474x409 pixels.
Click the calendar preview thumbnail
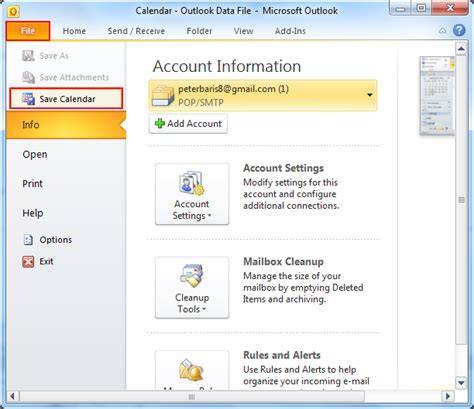[437, 96]
